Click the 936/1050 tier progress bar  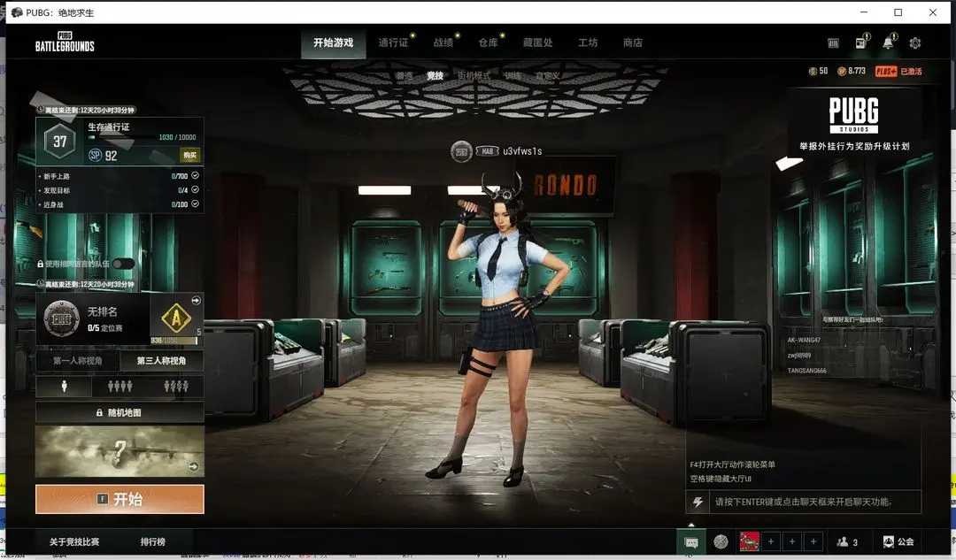(173, 340)
